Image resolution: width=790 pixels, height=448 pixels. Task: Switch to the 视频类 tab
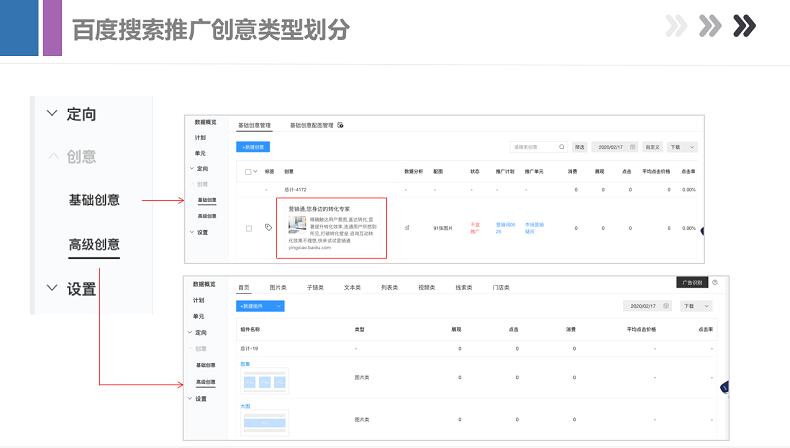(x=425, y=287)
